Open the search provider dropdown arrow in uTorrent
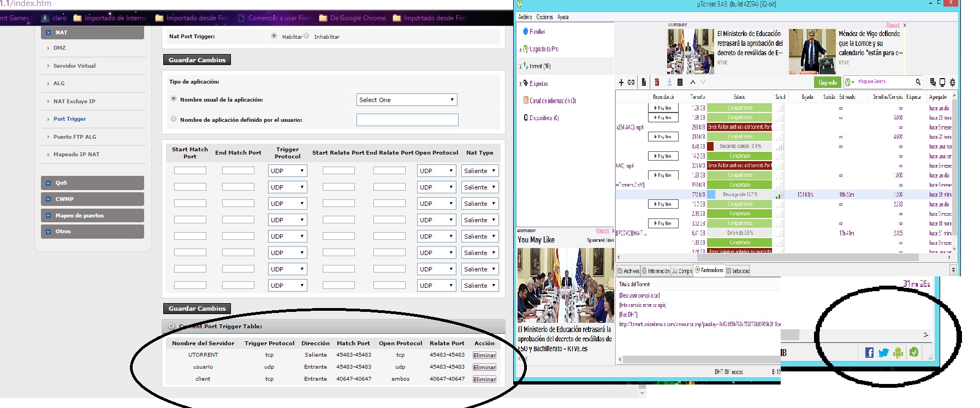Viewport: 980px width, 408px height. [853, 82]
